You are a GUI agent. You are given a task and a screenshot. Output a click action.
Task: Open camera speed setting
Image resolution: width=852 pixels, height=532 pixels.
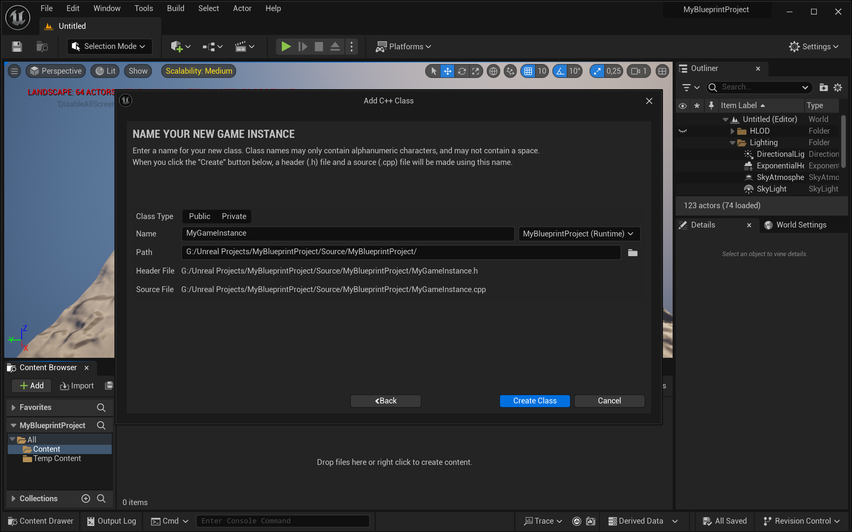638,71
